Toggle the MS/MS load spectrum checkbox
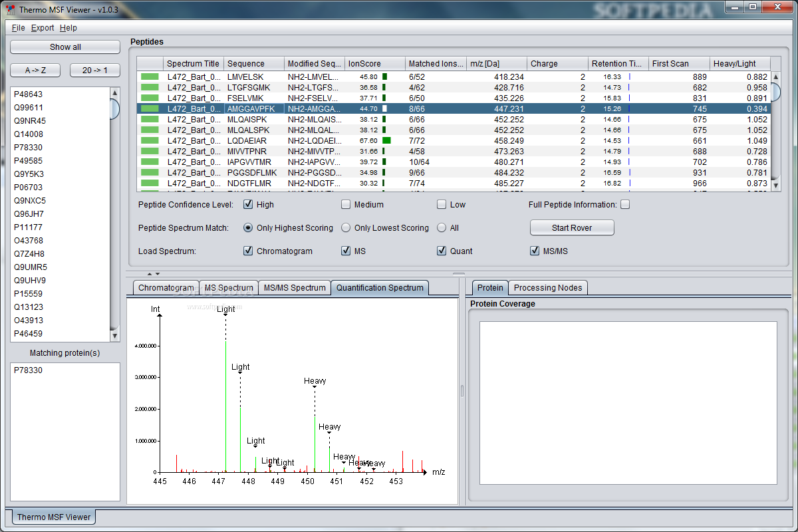798x532 pixels. (x=535, y=251)
